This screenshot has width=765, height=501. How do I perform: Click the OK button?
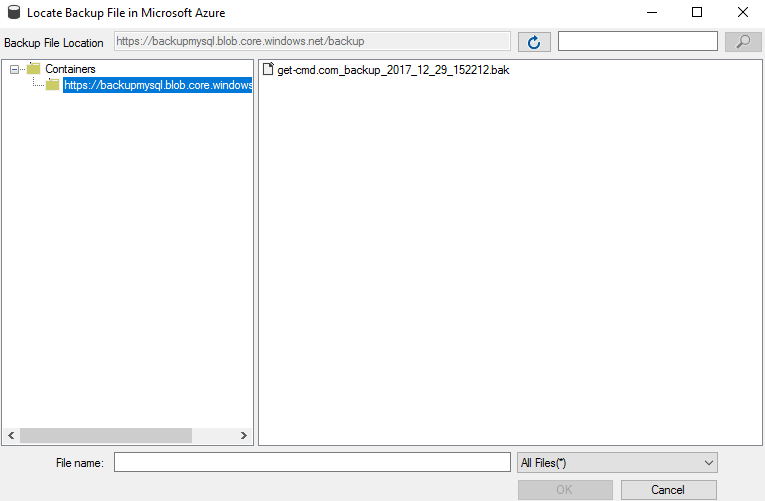click(x=565, y=490)
